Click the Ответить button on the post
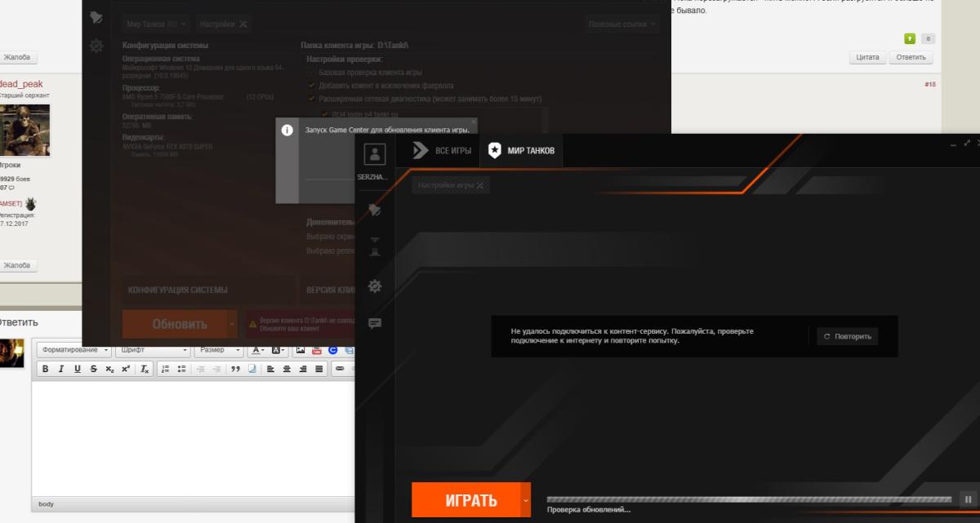The width and height of the screenshot is (980, 523). (x=911, y=57)
